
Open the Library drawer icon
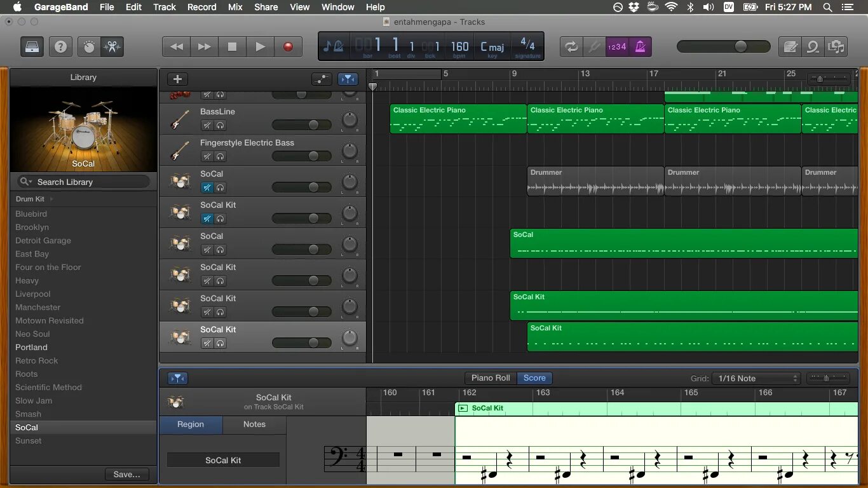coord(32,46)
